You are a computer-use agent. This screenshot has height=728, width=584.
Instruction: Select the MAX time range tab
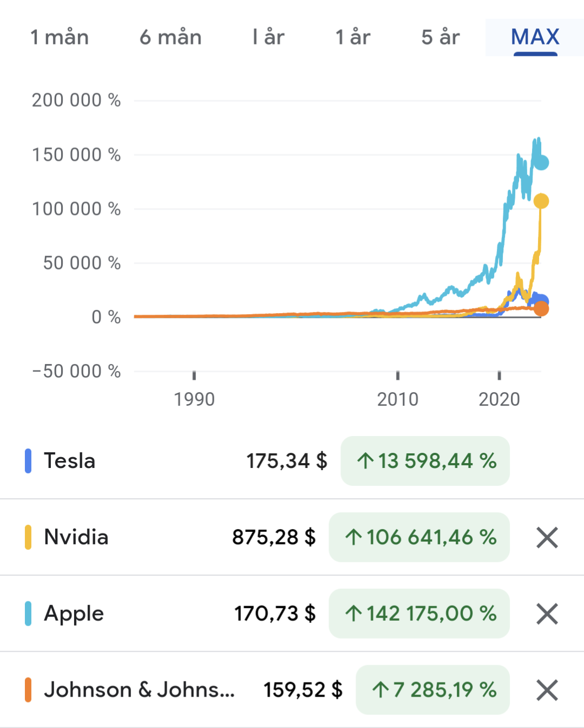[x=535, y=37]
